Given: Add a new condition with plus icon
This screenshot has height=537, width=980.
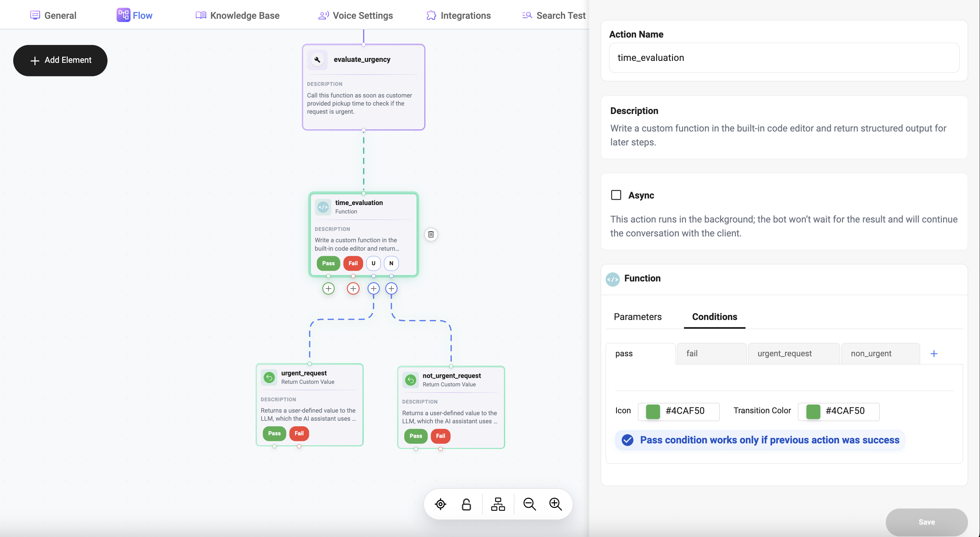Looking at the screenshot, I should 934,354.
